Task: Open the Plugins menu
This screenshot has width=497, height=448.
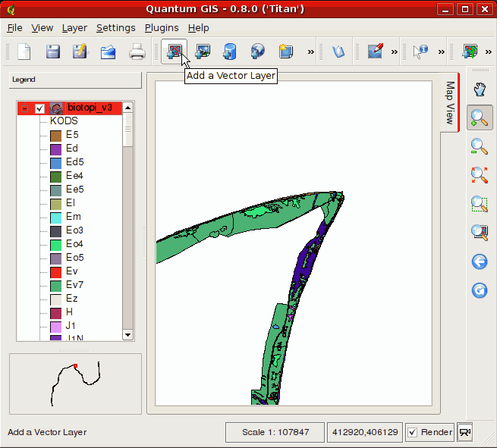Action: tap(162, 28)
